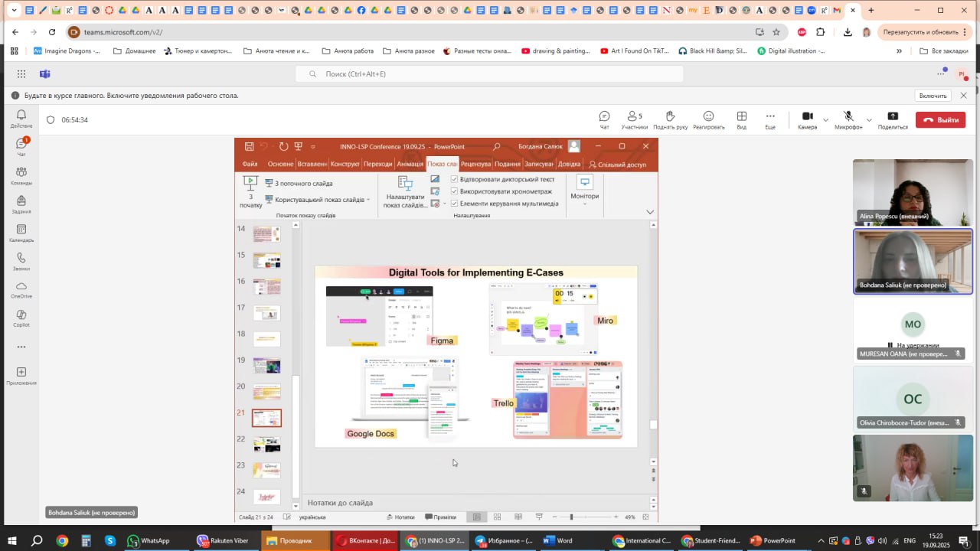The height and width of the screenshot is (551, 980).
Task: Expand the microphone options dropdown arrow
Action: point(869,120)
